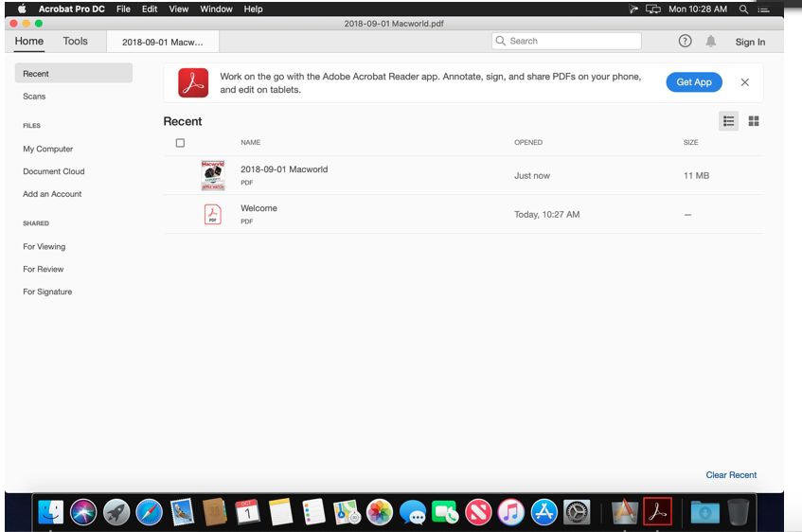Screen dimensions: 802x532
Task: Open Maps in the Dock
Action: [x=347, y=512]
